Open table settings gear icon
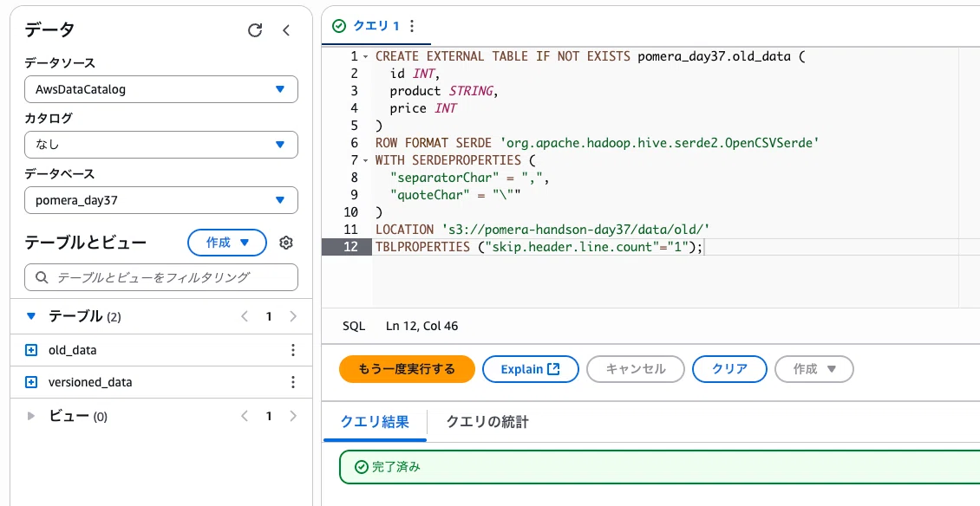 pyautogui.click(x=286, y=243)
